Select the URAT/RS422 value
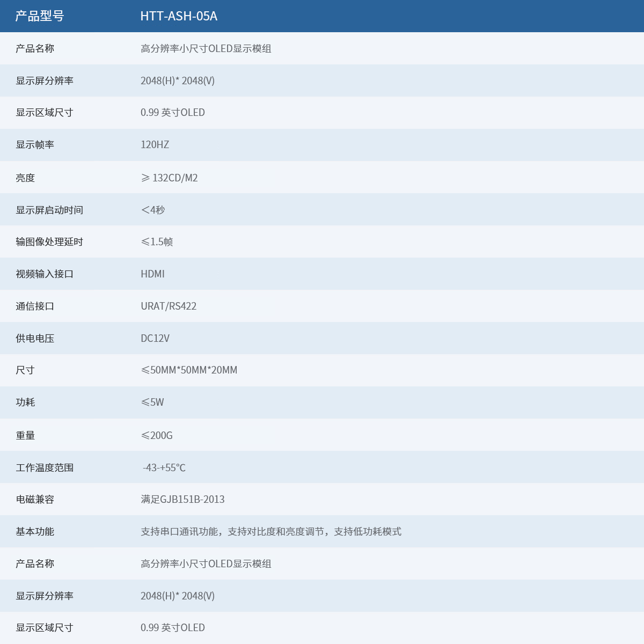644x644 pixels. tap(169, 306)
